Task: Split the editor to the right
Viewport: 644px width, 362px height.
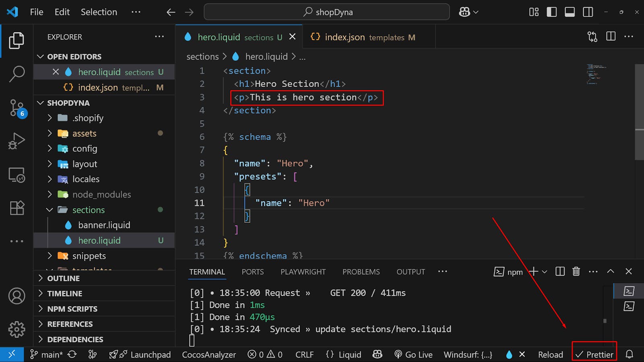Action: point(611,36)
